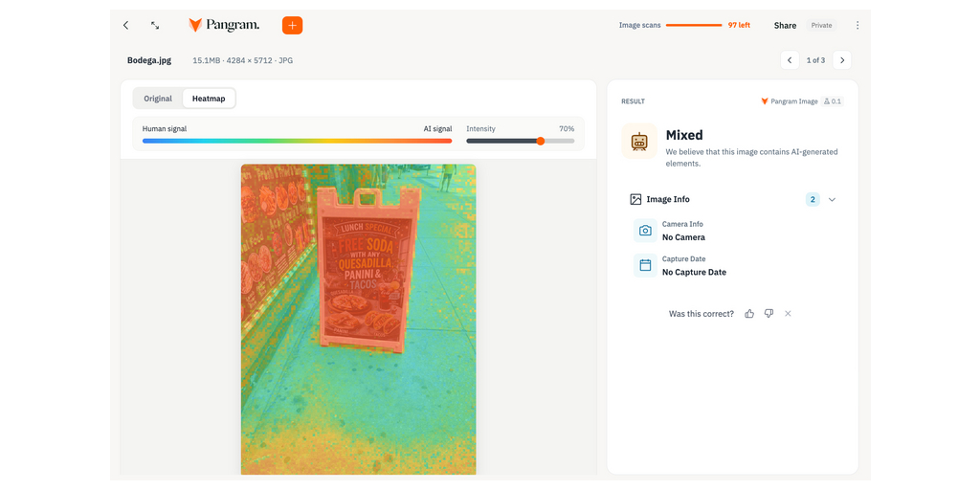Click the Share button
The height and width of the screenshot is (490, 980).
785,25
